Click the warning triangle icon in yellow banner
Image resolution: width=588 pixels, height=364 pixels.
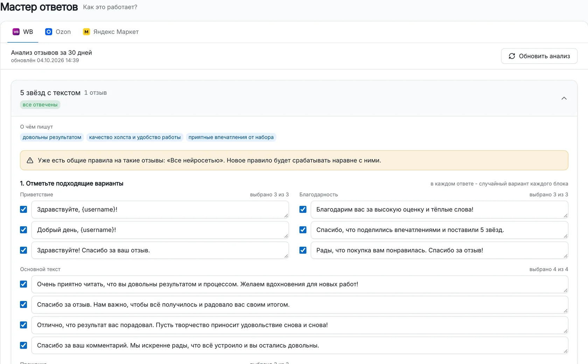coord(30,160)
